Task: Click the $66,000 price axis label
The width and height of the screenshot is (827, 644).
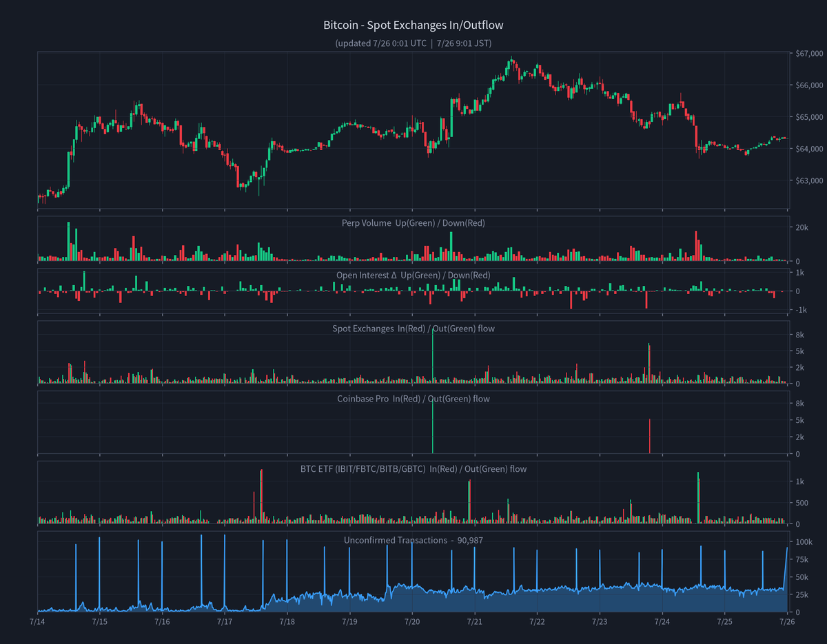Action: coord(809,85)
